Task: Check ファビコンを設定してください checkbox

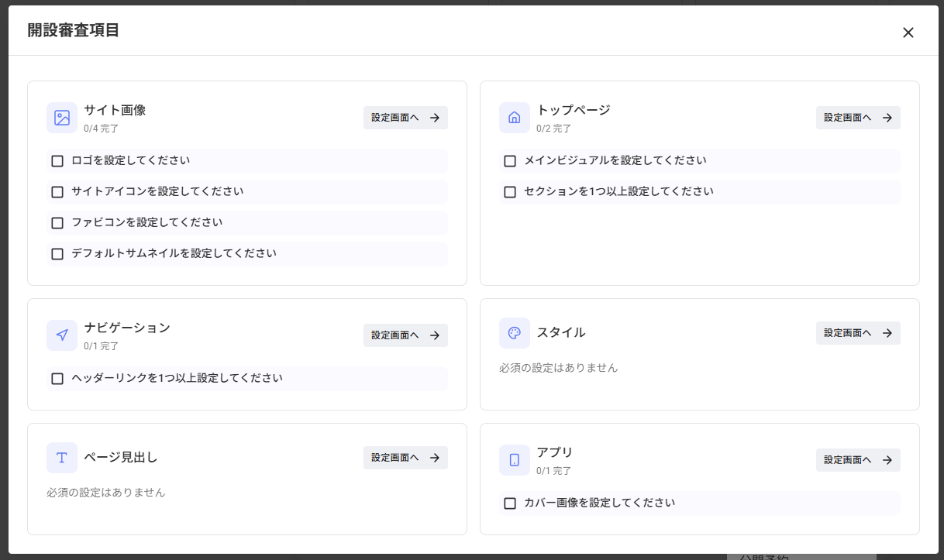Action: pos(57,223)
